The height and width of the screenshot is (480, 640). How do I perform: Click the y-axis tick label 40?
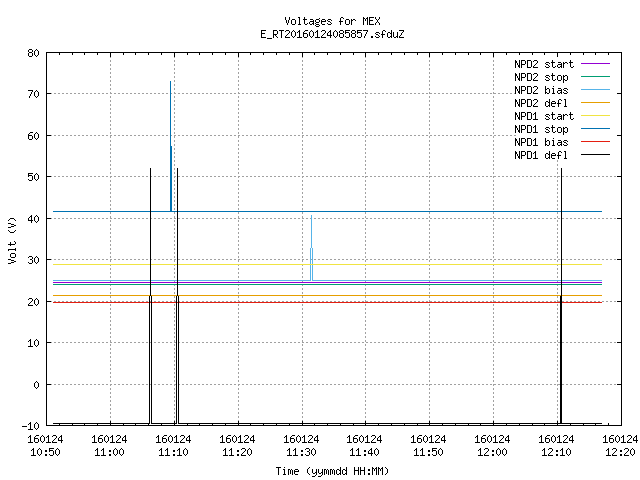coord(33,219)
